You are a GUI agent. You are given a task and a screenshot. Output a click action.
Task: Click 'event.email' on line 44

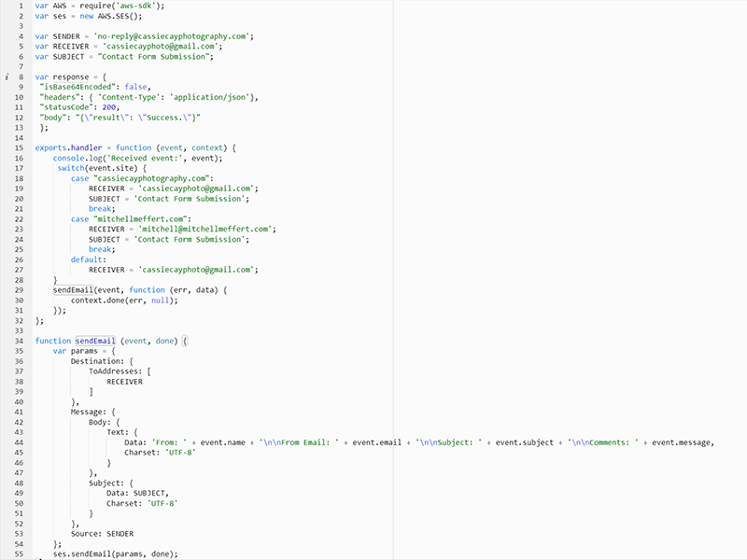(x=377, y=442)
